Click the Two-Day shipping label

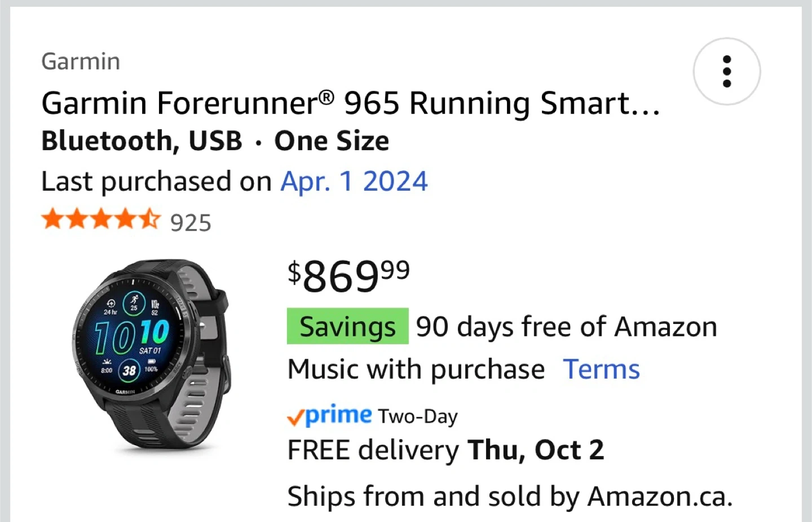pos(418,416)
